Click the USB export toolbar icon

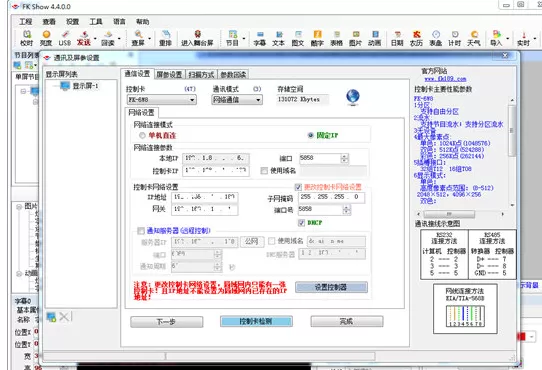(65, 38)
